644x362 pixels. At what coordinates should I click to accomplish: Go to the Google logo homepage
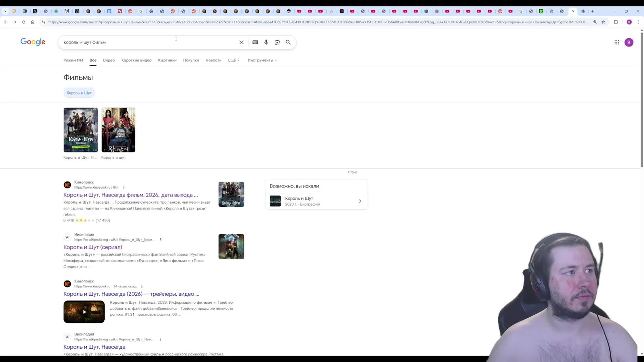click(33, 42)
